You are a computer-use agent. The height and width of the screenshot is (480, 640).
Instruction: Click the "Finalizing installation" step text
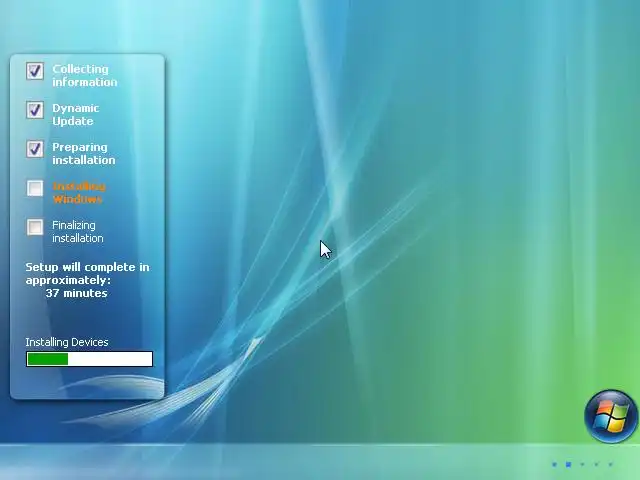[78, 231]
